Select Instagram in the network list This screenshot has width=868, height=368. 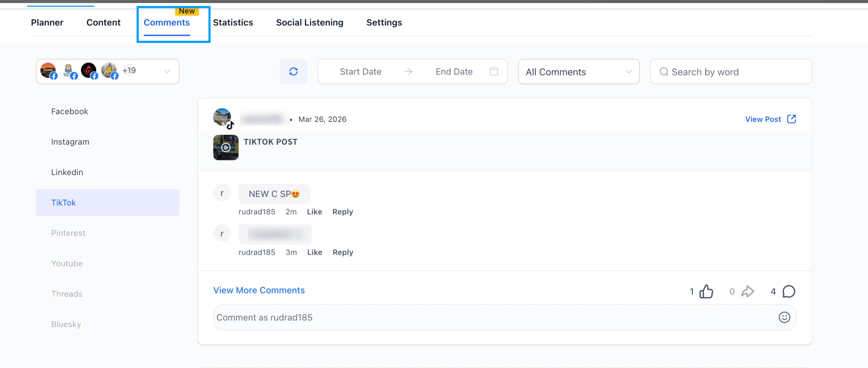[107, 142]
